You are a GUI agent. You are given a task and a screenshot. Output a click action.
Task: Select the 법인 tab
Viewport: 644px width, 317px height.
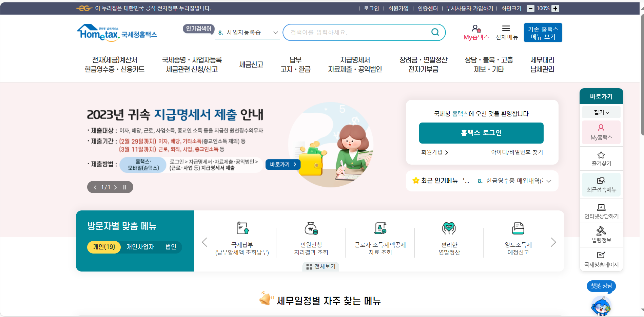[x=171, y=247]
